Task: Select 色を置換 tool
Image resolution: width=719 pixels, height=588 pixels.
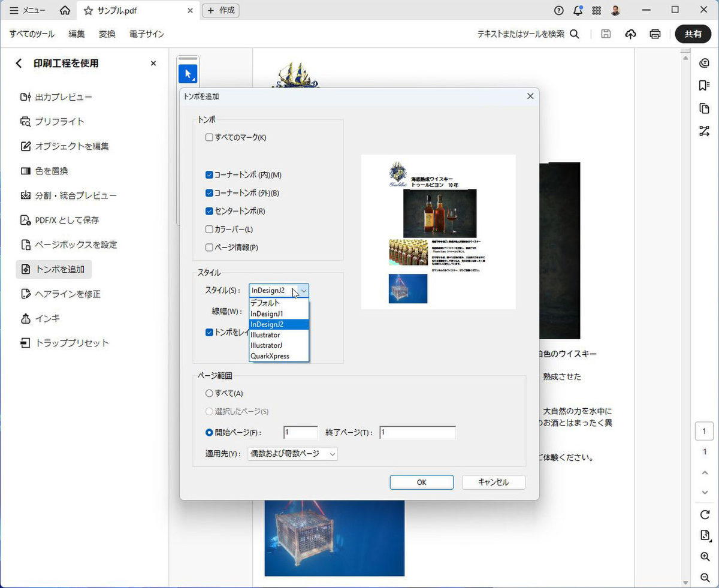Action: click(44, 171)
